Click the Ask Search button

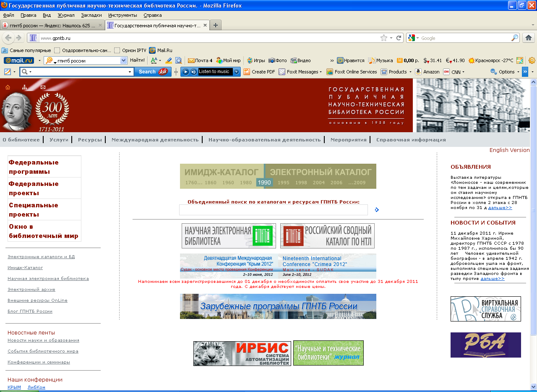point(153,72)
